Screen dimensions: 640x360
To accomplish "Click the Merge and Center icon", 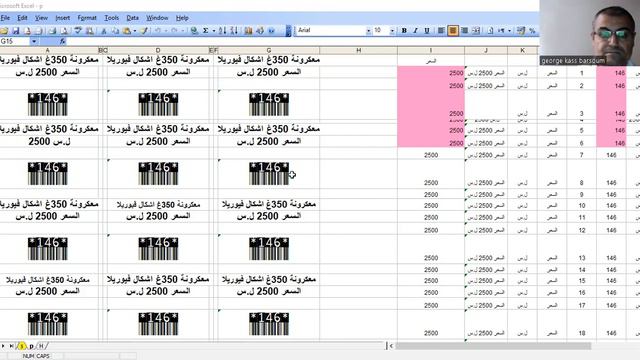I will [476, 31].
